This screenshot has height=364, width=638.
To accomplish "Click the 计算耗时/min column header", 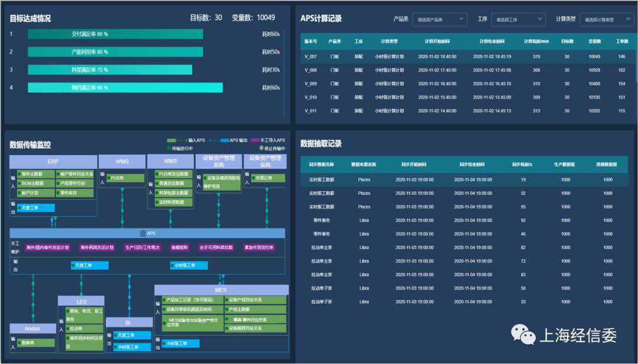I will (536, 41).
